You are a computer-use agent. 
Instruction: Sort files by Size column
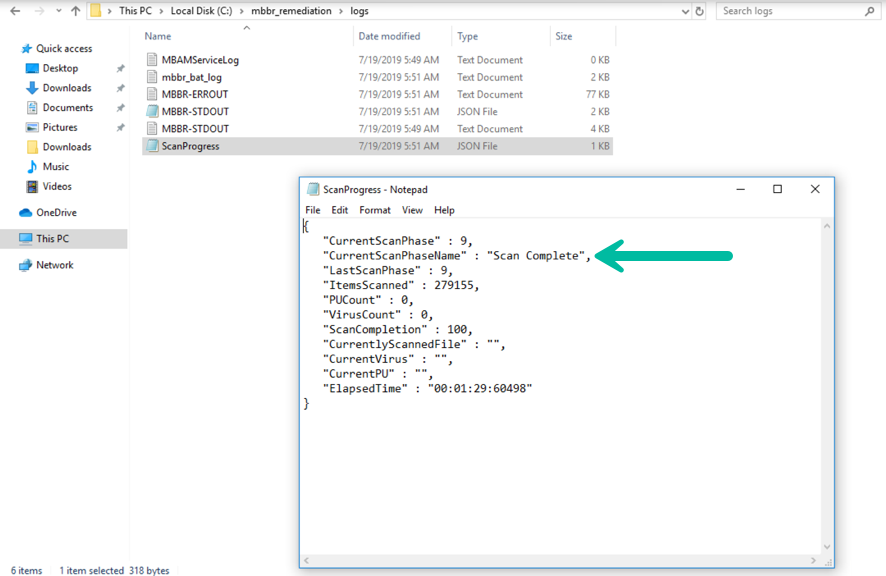click(563, 36)
